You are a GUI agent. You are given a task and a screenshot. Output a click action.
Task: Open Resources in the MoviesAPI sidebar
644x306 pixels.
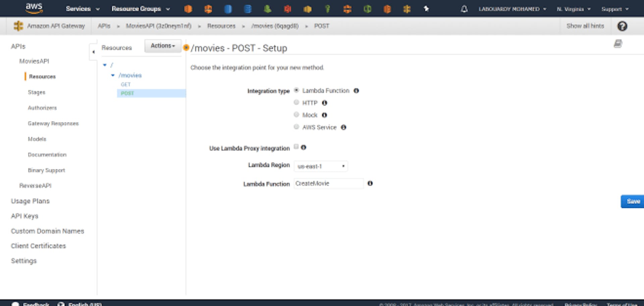(x=42, y=77)
